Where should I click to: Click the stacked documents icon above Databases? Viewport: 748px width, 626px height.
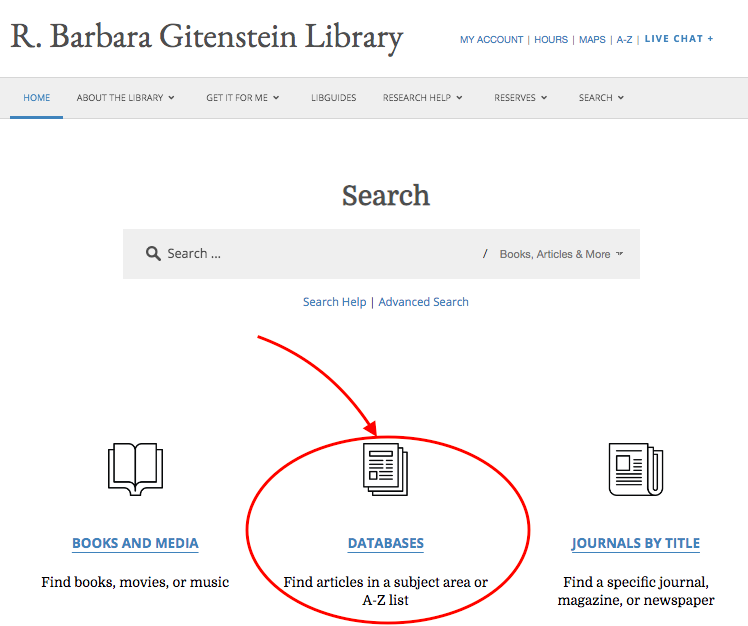(385, 470)
